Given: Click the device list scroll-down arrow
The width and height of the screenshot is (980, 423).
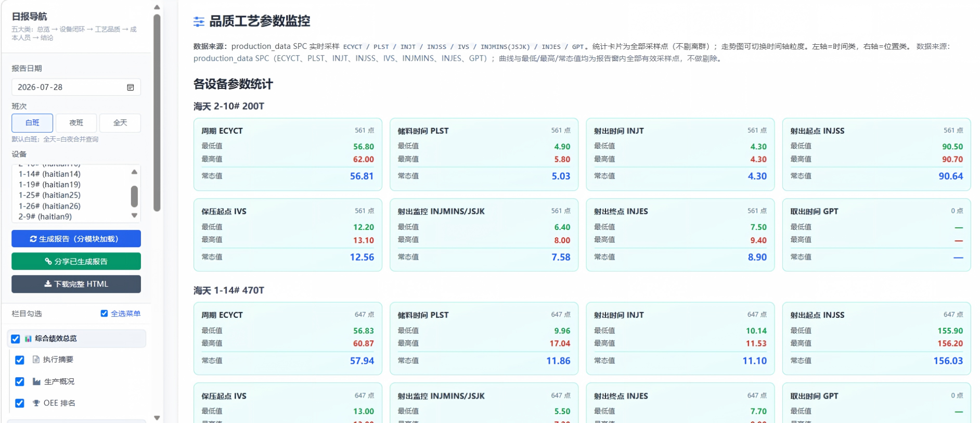Looking at the screenshot, I should pyautogui.click(x=134, y=215).
